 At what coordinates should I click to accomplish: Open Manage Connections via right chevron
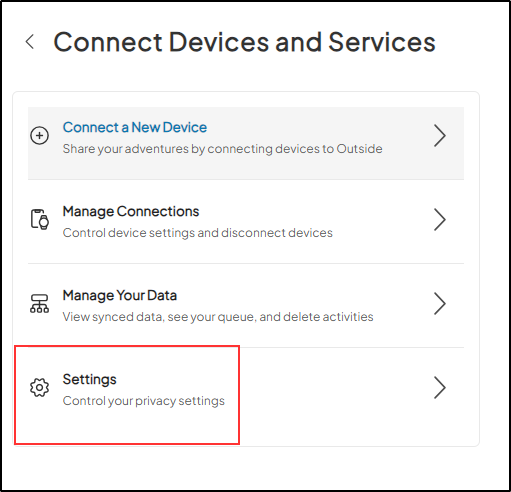click(x=440, y=220)
